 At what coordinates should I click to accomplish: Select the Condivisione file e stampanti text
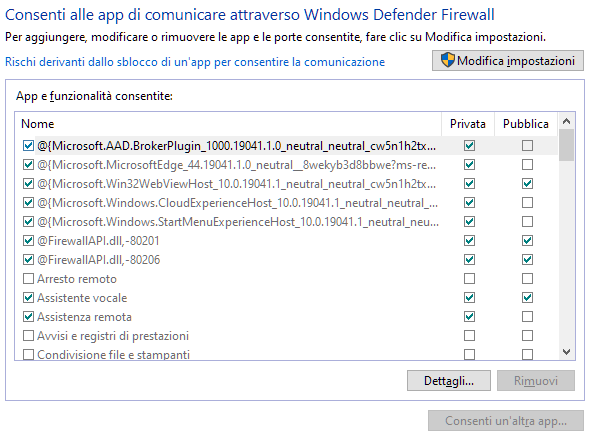pos(113,355)
